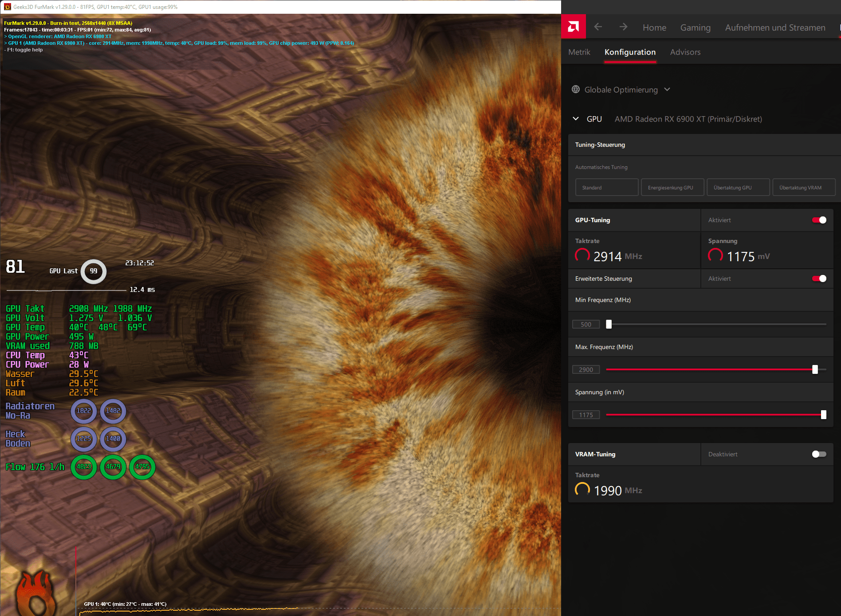
Task: Click the Spannung 1175 input field
Action: pos(586,415)
